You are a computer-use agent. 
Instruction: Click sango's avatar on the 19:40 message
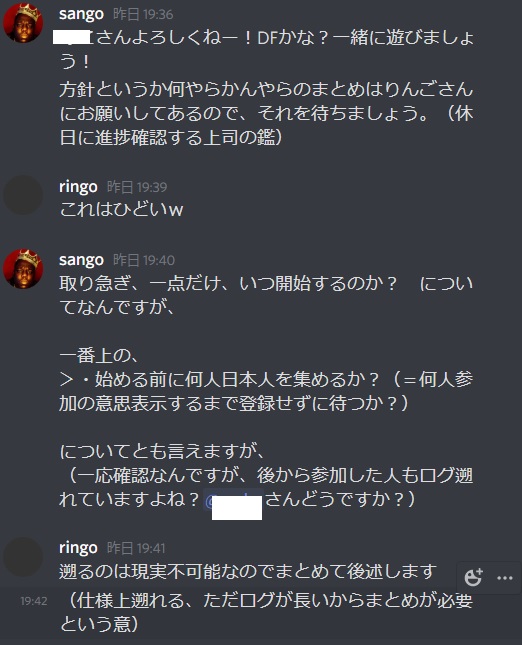23,269
